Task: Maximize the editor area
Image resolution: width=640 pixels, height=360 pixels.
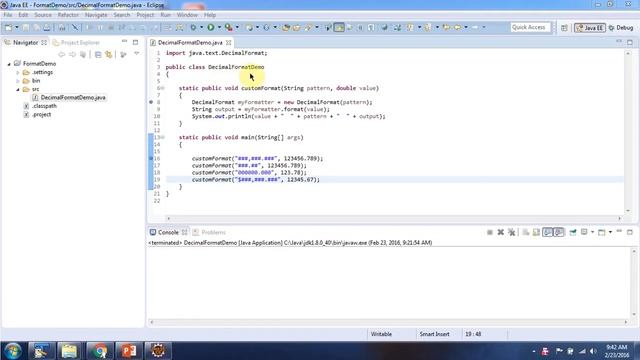Action: click(630, 42)
